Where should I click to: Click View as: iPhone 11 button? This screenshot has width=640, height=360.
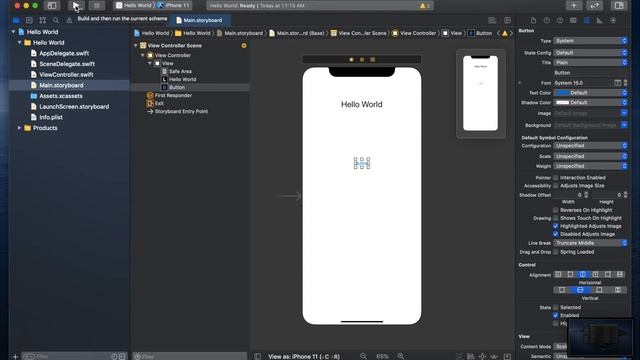pyautogui.click(x=304, y=356)
